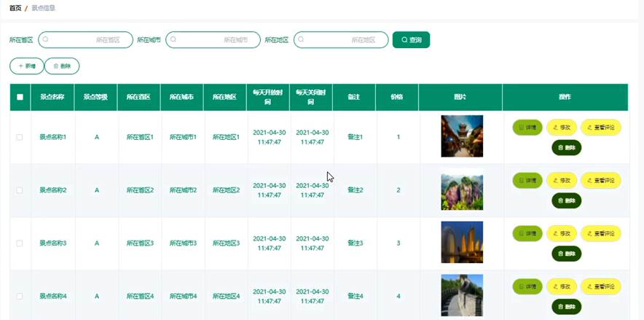
Task: Focus the 所在城市 search input
Action: tap(213, 40)
